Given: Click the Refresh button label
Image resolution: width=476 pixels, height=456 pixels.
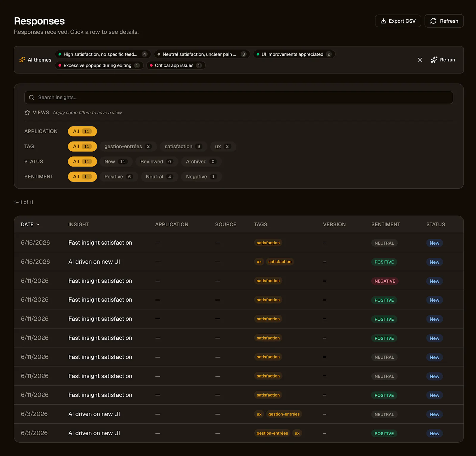Looking at the screenshot, I should 449,21.
